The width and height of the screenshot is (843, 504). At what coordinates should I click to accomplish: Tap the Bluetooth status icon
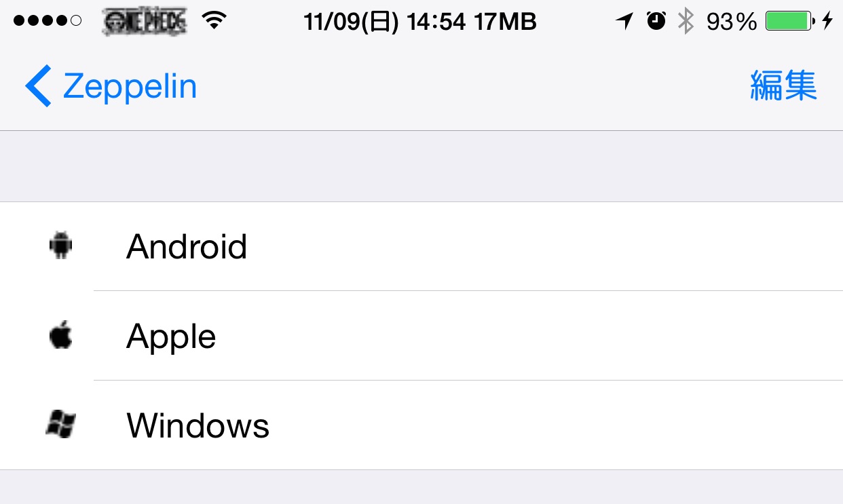pos(686,22)
